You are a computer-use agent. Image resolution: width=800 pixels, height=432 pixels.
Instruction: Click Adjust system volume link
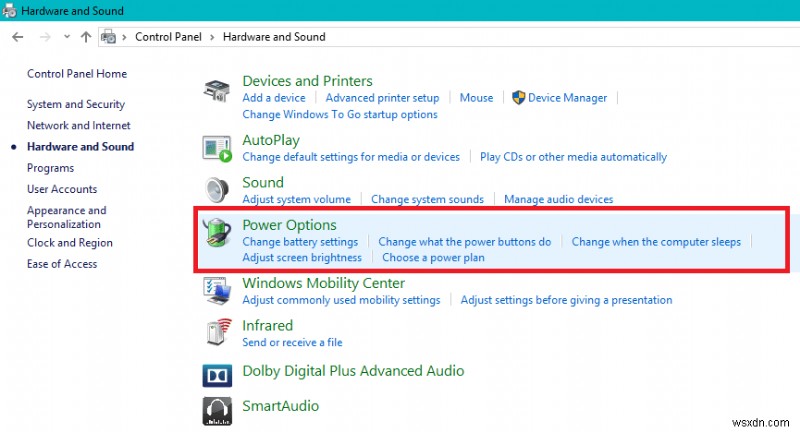point(296,199)
